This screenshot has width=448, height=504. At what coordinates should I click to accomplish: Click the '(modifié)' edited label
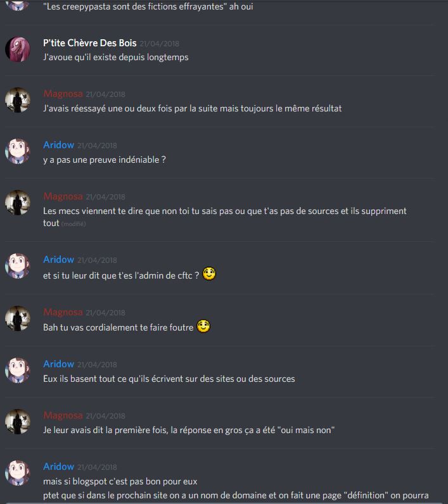pos(74,224)
